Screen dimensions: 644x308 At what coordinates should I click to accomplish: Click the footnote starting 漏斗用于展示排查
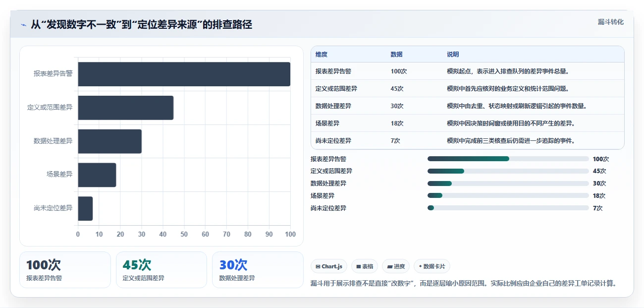[x=464, y=284]
